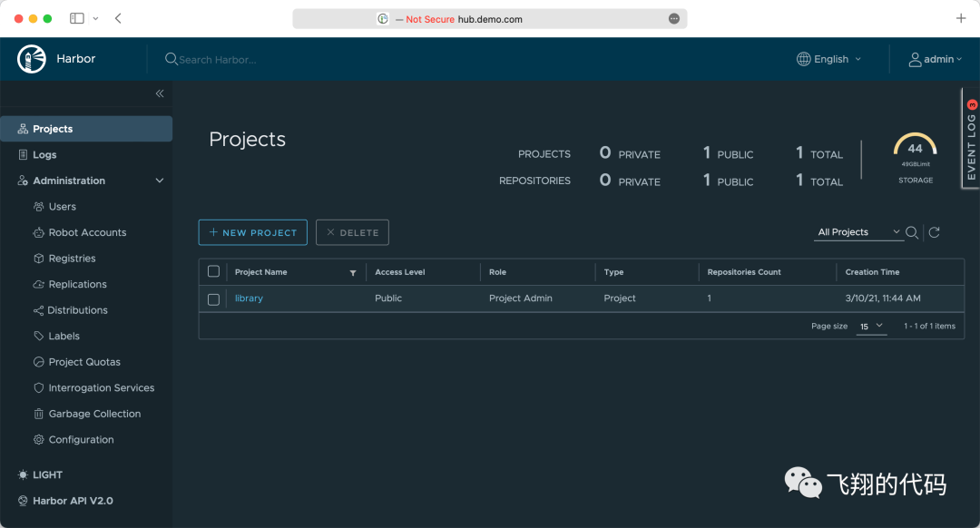Click the sun icon for light theme
980x528 pixels.
pyautogui.click(x=23, y=474)
